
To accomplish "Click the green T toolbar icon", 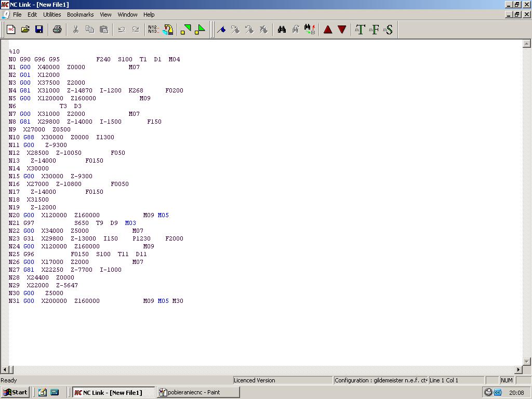I will [x=360, y=30].
